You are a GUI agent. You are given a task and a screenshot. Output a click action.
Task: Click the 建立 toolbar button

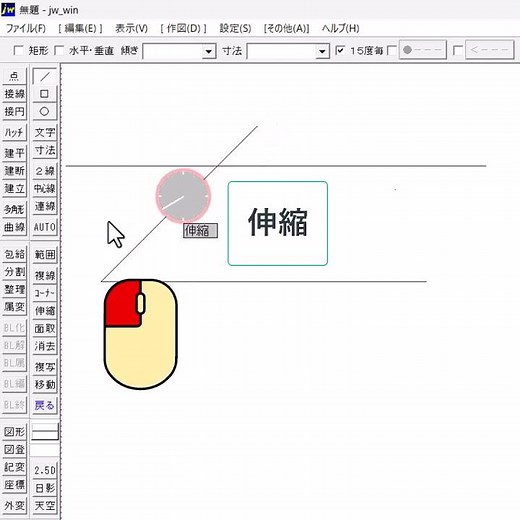coord(14,189)
